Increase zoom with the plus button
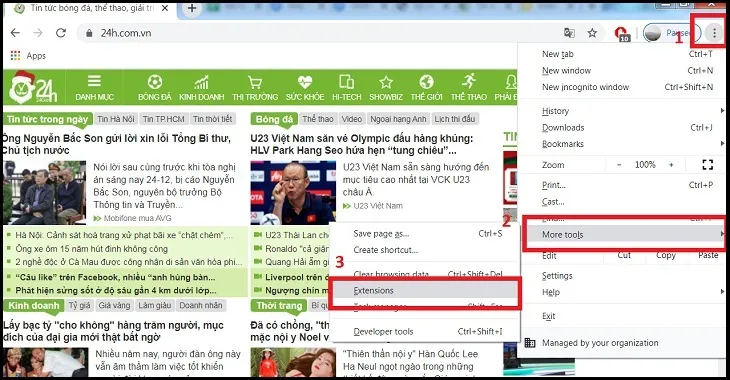 pos(671,165)
